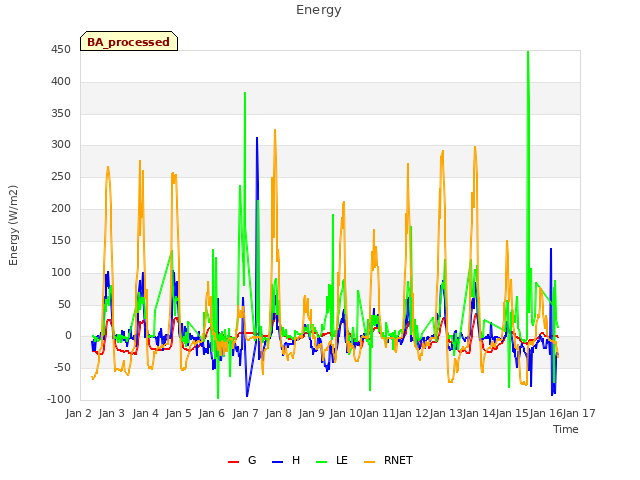Click the 200 y-axis tick label
Image resolution: width=640 pixels, height=480 pixels.
click(61, 209)
